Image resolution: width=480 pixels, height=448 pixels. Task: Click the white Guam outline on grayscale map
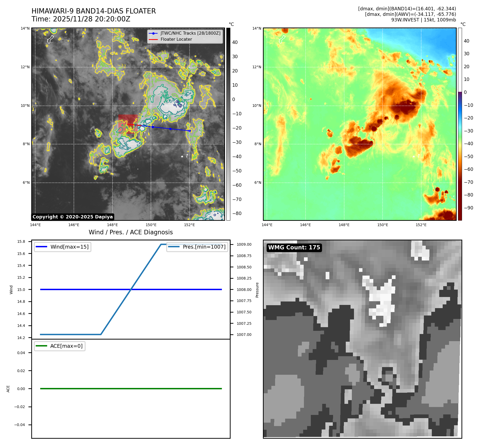click(x=50, y=39)
